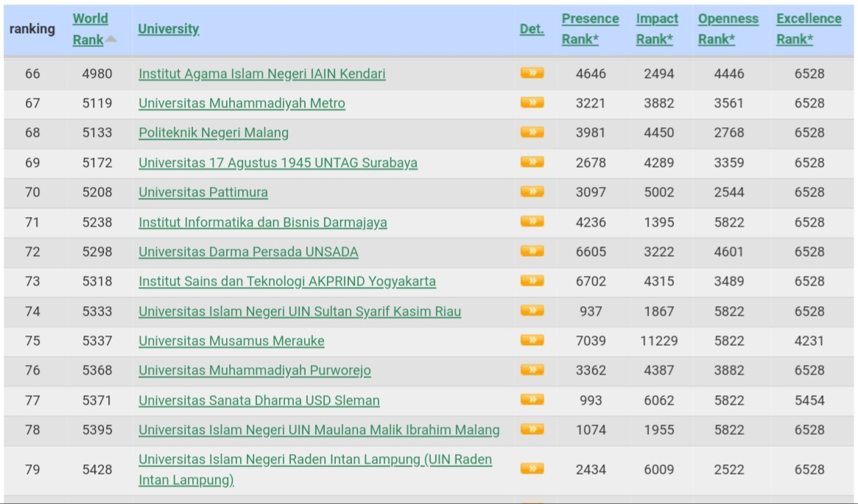This screenshot has width=858, height=504.
Task: Select excellence rank value 5454
Action: (809, 400)
